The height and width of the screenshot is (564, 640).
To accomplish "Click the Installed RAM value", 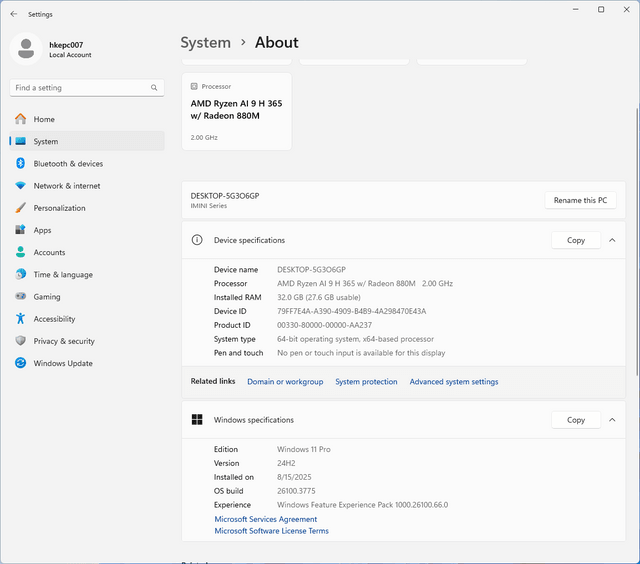I will (319, 297).
